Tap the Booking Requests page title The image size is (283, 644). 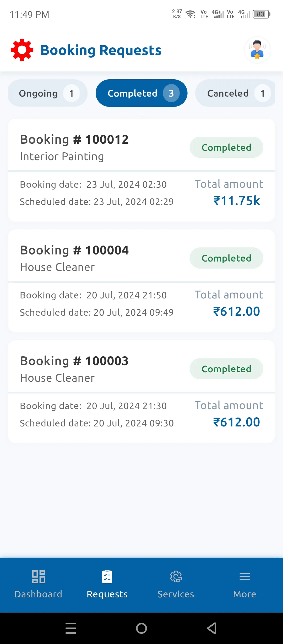101,50
